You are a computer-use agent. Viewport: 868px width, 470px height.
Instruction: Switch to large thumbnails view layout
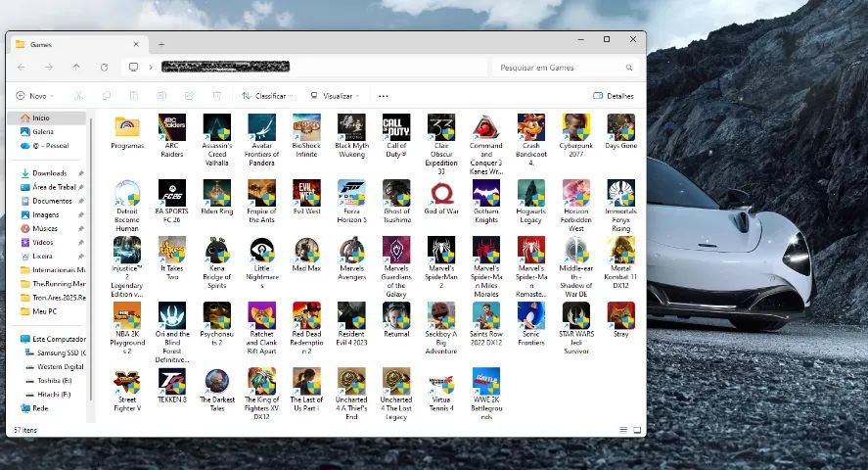tap(637, 430)
